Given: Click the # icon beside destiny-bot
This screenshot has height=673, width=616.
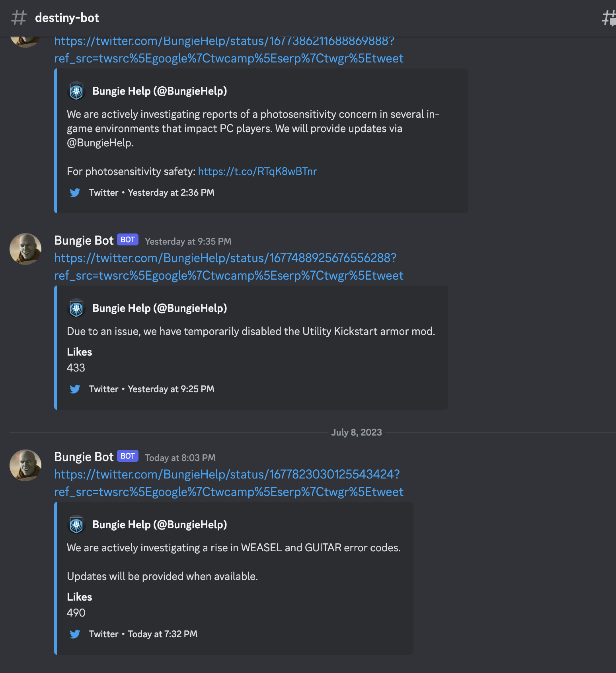Looking at the screenshot, I should [19, 18].
